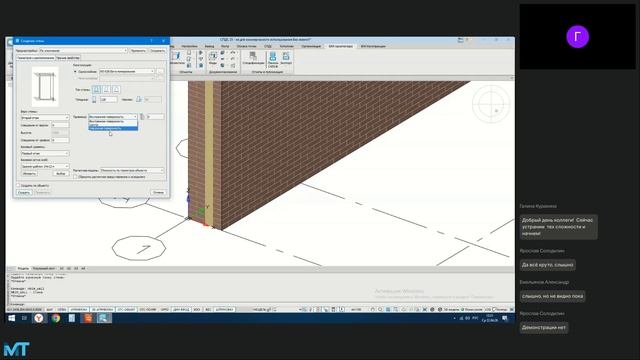
Task: Click the Сохранить preset button
Action: click(158, 51)
